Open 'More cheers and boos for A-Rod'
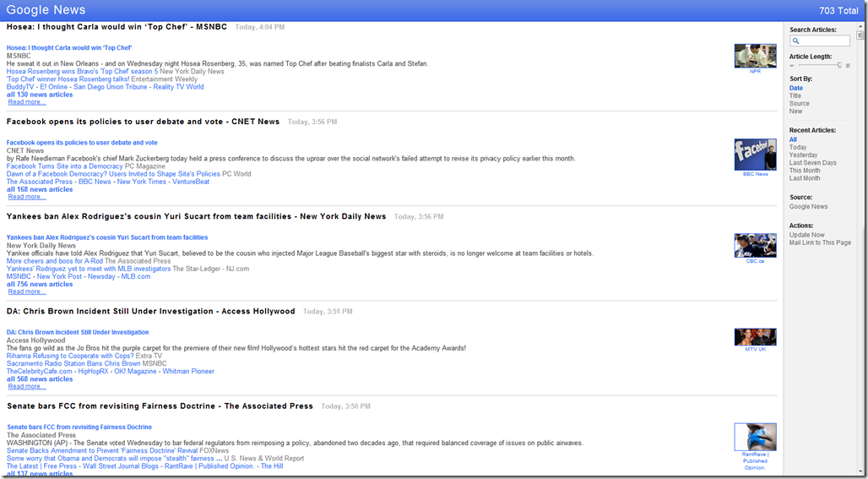The image size is (868, 479). [x=55, y=261]
